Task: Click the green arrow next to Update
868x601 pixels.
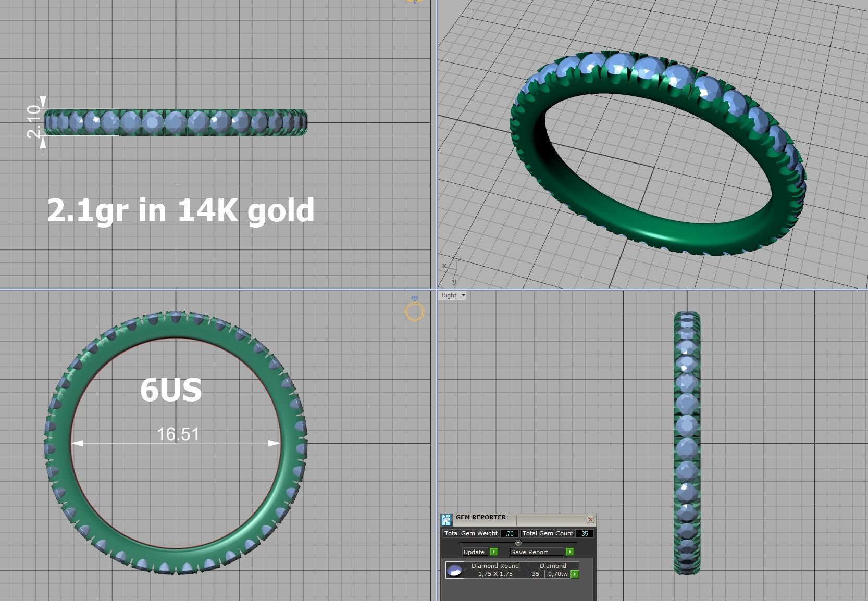Action: click(x=494, y=552)
